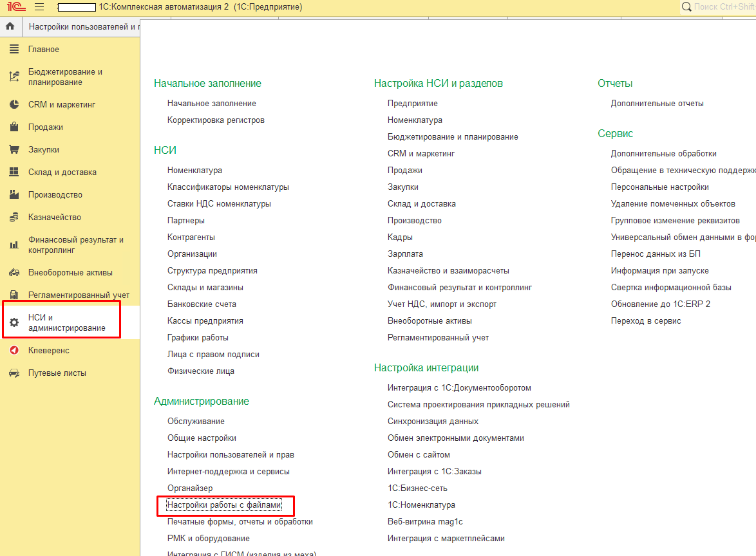
Task: Open Классификаторы номенклатуры
Action: point(228,187)
